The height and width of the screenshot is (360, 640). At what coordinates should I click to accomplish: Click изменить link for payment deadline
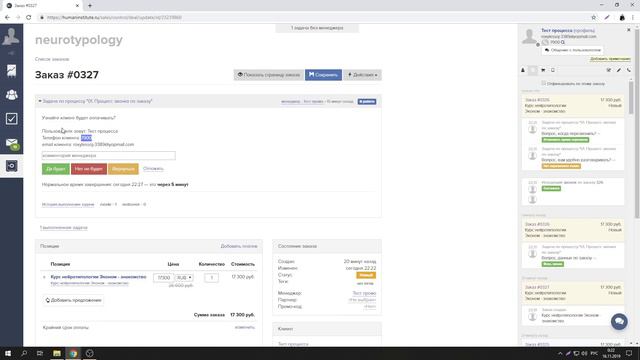(x=245, y=327)
